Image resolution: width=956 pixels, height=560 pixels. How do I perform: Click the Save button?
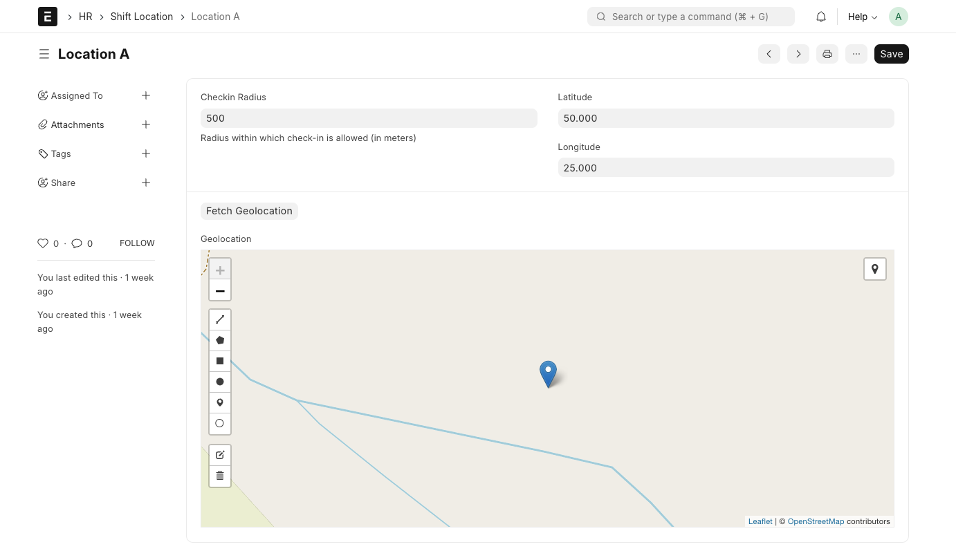pos(892,54)
